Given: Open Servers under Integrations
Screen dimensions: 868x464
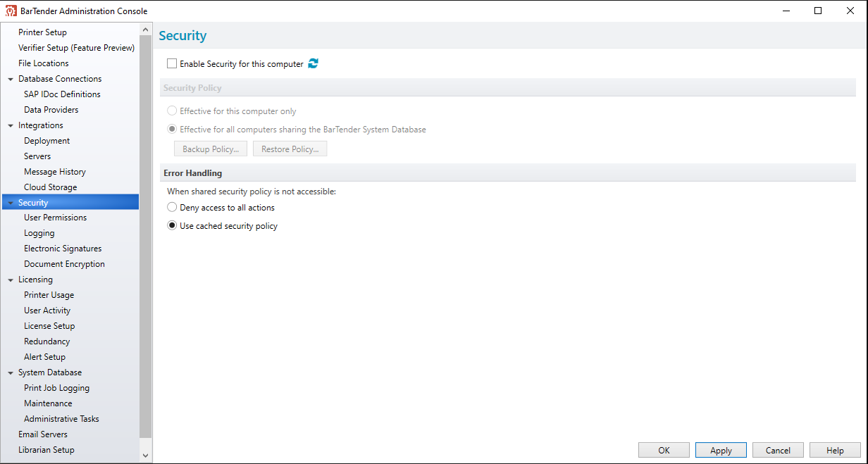Looking at the screenshot, I should pyautogui.click(x=37, y=156).
